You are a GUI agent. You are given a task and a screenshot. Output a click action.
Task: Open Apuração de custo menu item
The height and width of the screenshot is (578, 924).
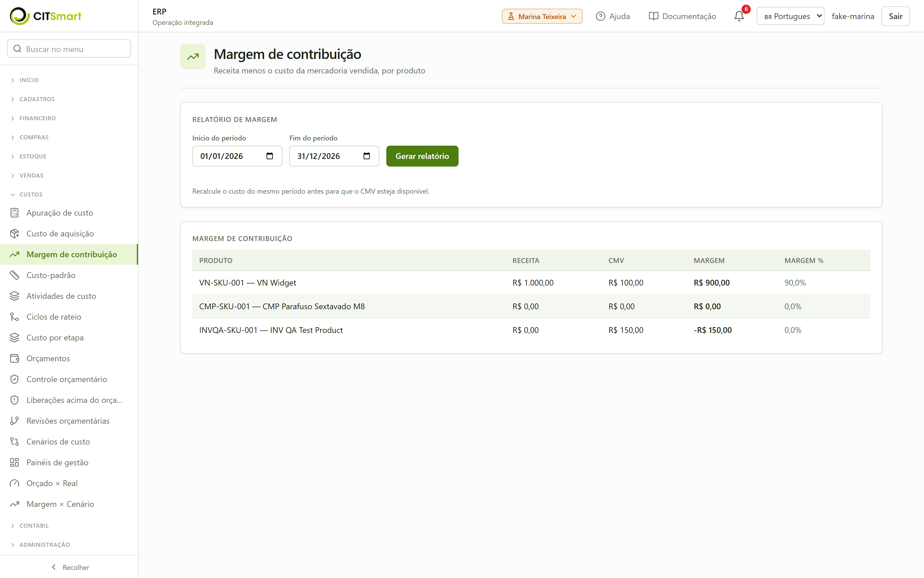[x=69, y=213]
